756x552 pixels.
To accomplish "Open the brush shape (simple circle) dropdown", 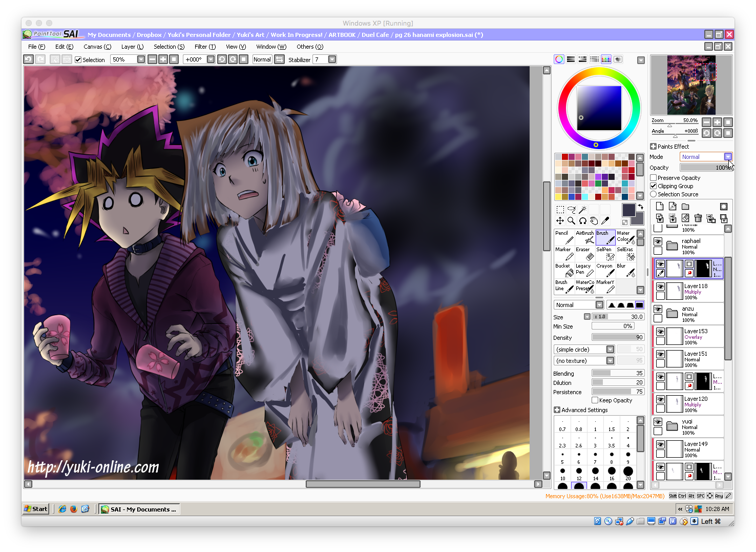I will [610, 350].
